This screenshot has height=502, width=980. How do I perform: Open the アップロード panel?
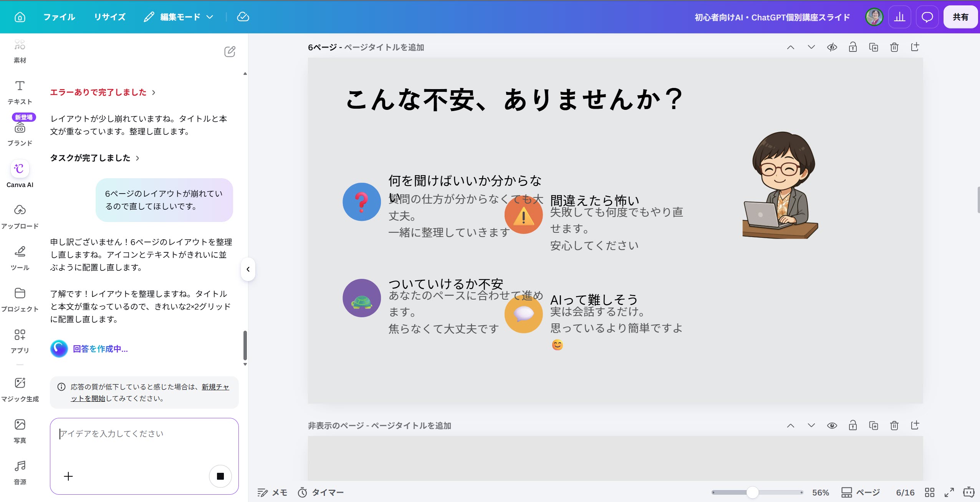[x=20, y=216]
